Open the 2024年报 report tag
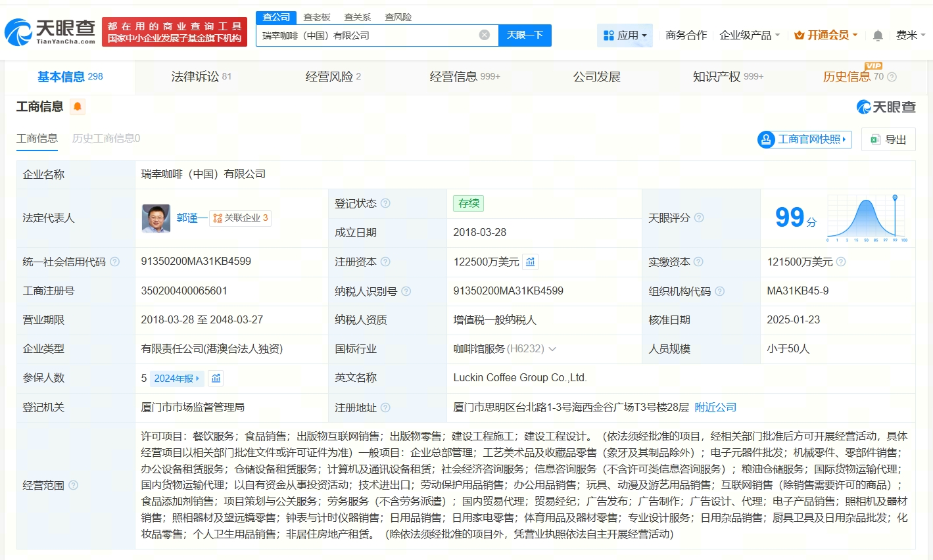This screenshot has height=560, width=933. click(176, 378)
